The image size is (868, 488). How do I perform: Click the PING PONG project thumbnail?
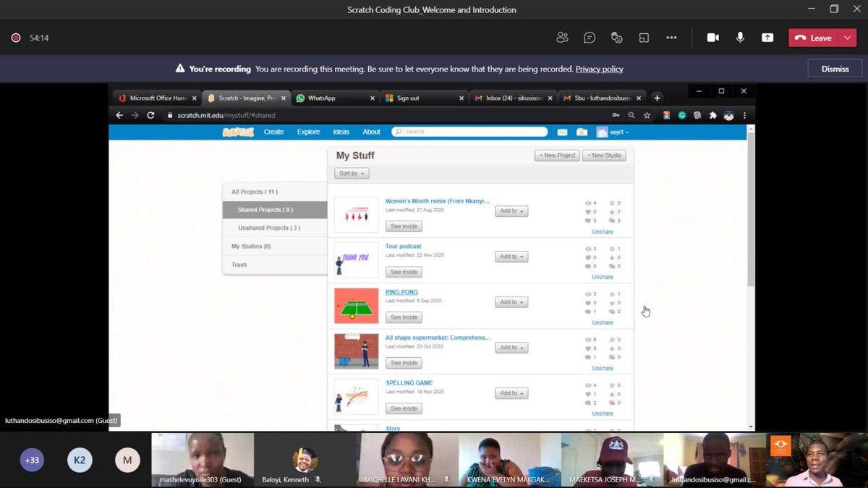[357, 306]
